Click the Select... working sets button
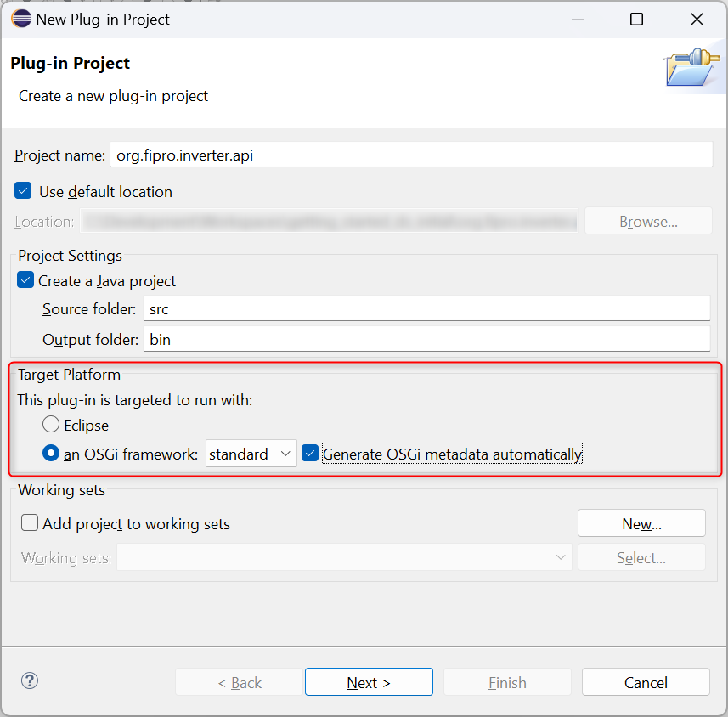The width and height of the screenshot is (728, 717). pyautogui.click(x=641, y=557)
